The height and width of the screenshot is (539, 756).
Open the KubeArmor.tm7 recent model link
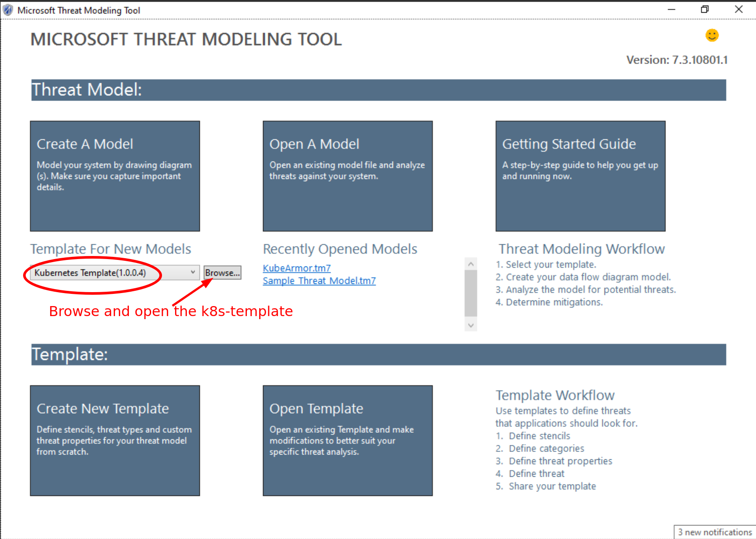point(297,268)
